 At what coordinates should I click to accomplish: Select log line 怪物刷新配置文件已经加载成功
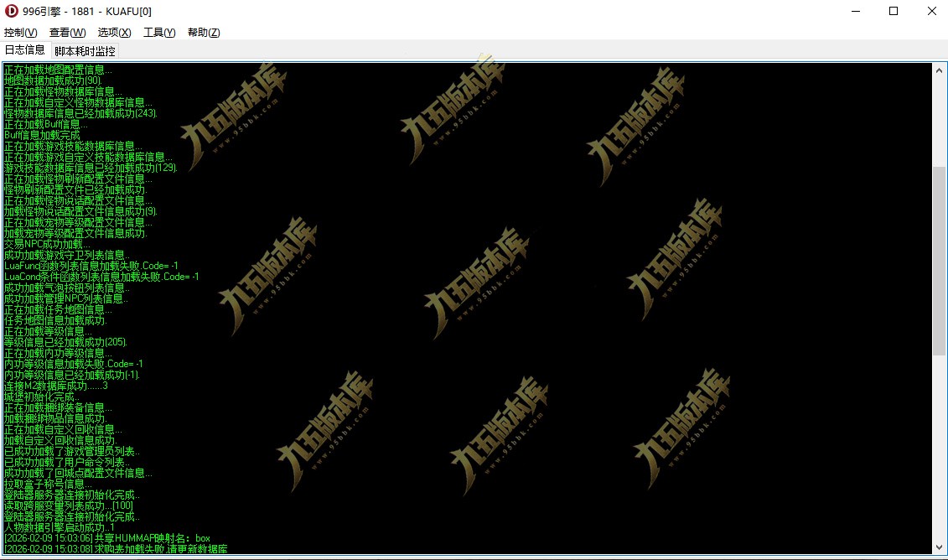coord(75,189)
